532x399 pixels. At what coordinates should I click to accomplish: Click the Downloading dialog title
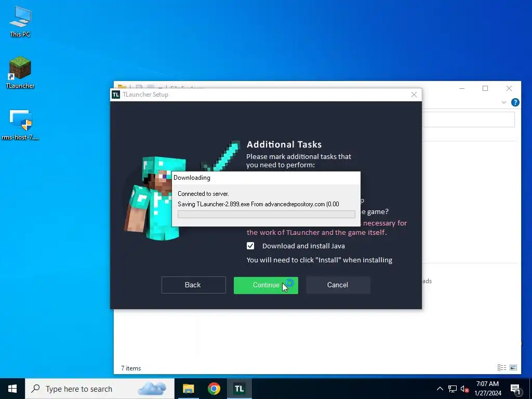click(192, 178)
